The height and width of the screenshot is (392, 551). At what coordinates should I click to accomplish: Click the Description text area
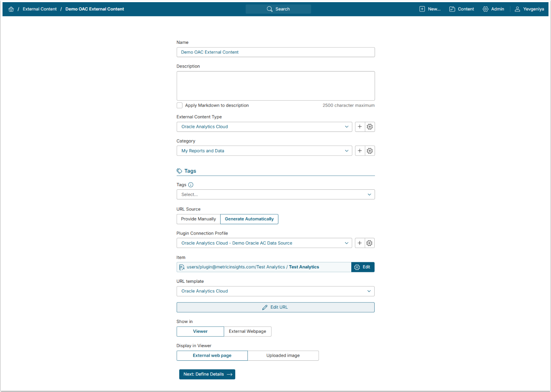click(275, 86)
